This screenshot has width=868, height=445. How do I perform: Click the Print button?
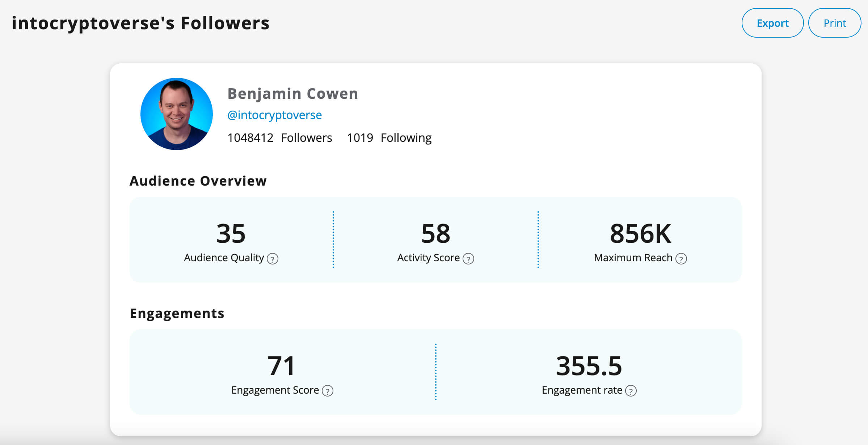(835, 23)
